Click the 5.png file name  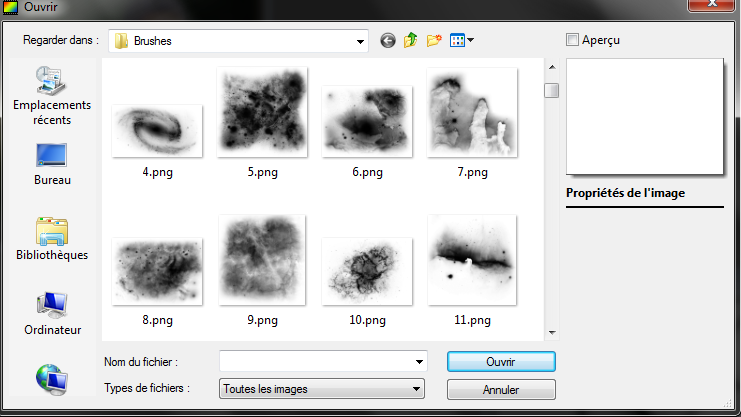(262, 172)
